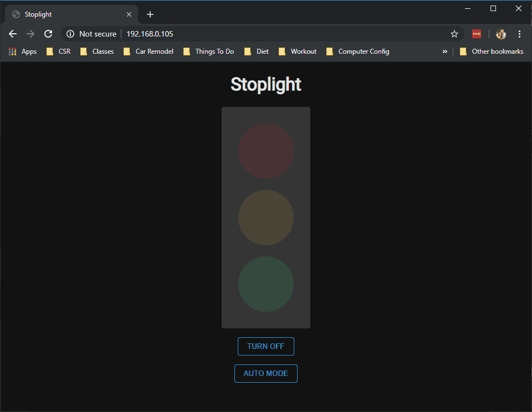This screenshot has width=532, height=412.
Task: Go back to previous page
Action: pyautogui.click(x=13, y=34)
